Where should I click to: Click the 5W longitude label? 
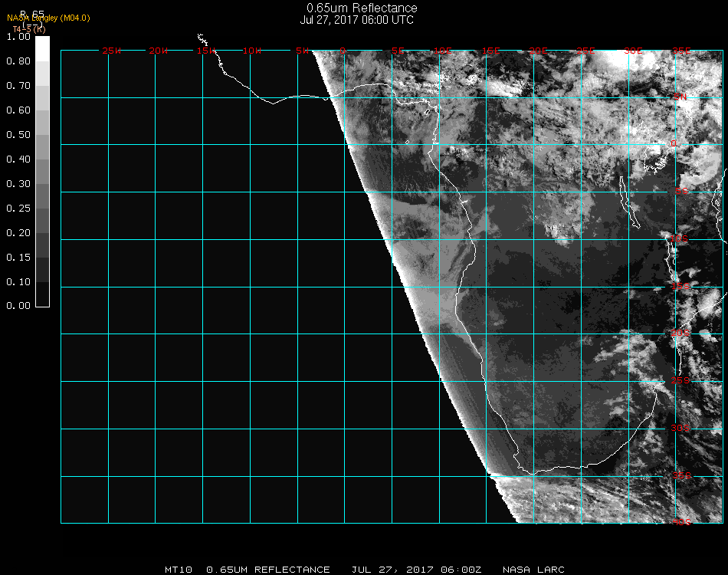pos(302,51)
